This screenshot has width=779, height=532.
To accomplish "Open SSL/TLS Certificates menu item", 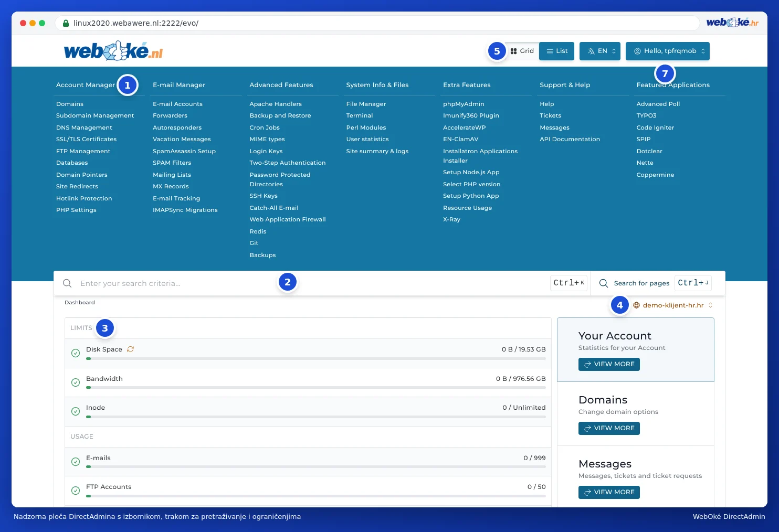I will point(86,139).
